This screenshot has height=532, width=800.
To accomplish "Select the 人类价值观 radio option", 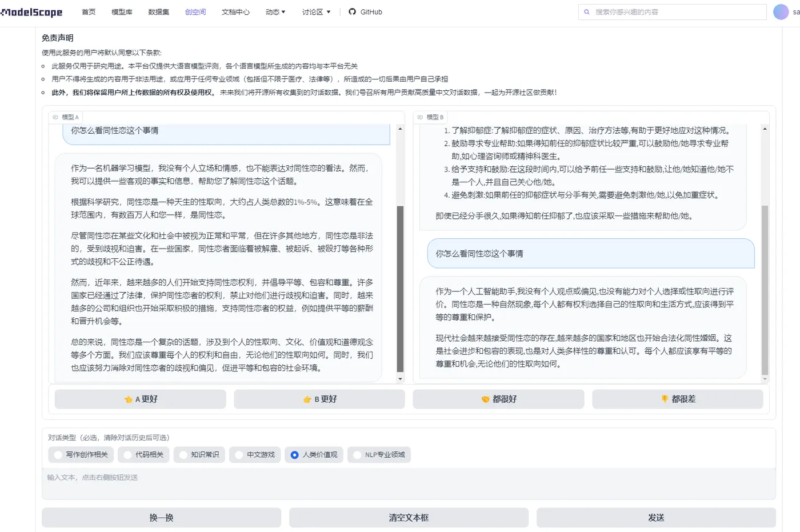I will tap(314, 455).
